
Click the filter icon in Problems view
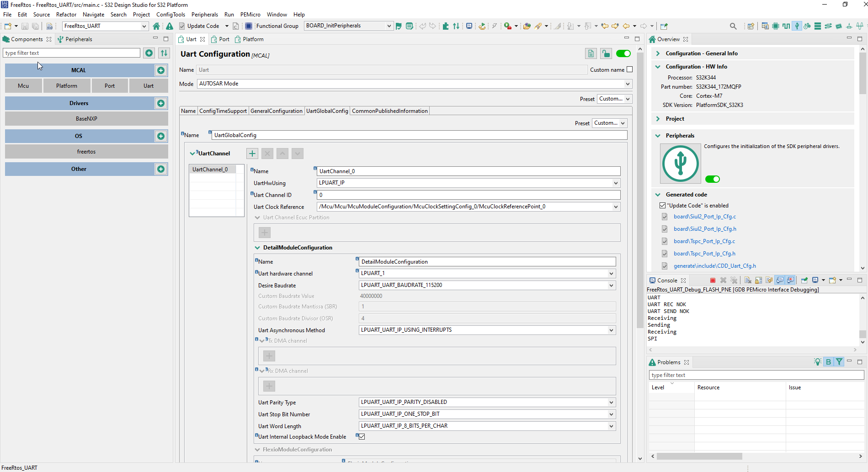tap(839, 362)
